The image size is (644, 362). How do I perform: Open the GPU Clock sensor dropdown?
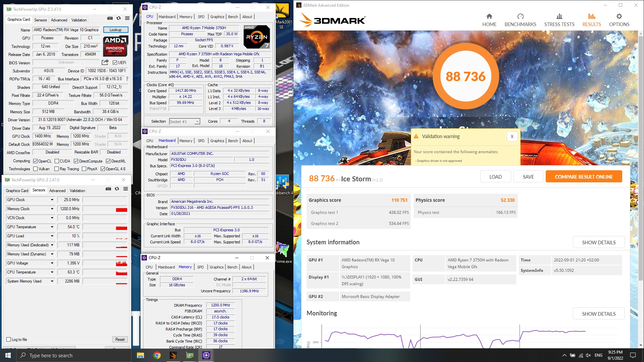tap(52, 200)
